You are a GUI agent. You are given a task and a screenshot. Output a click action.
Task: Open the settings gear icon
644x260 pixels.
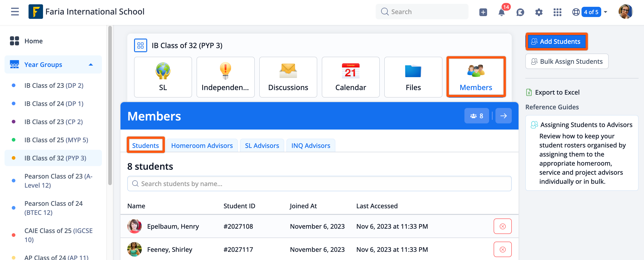click(x=539, y=12)
